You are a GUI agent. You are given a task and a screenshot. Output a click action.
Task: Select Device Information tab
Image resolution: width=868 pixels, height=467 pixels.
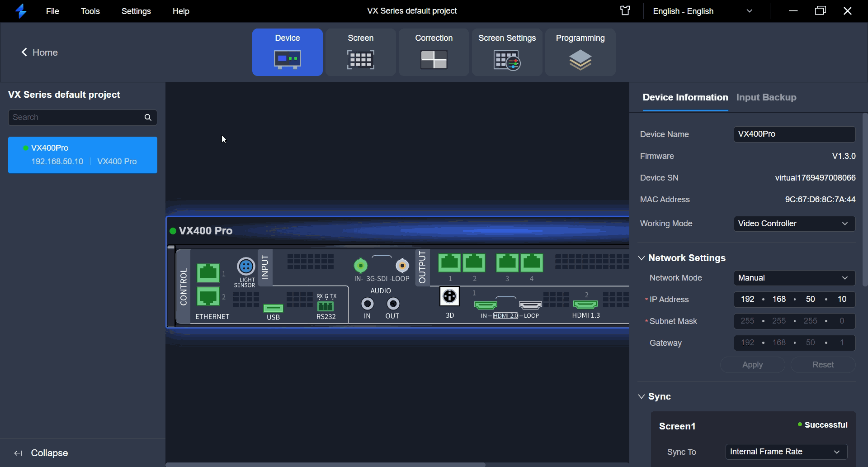(685, 97)
